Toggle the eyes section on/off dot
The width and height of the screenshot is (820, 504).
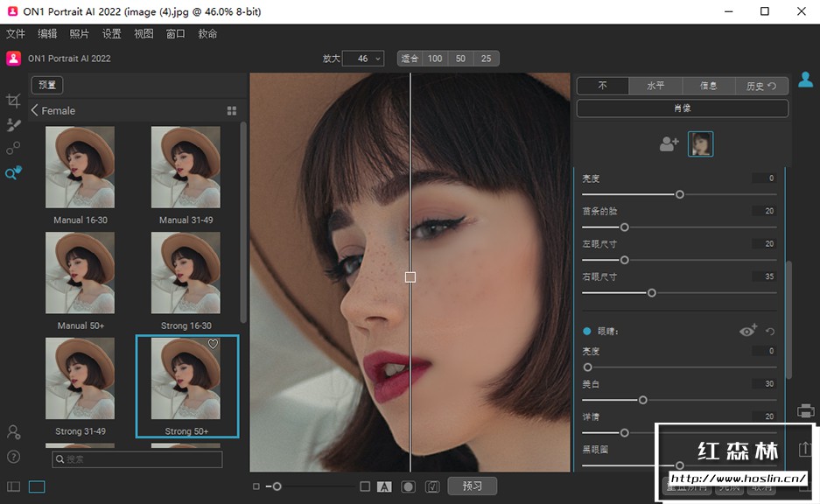pos(587,332)
